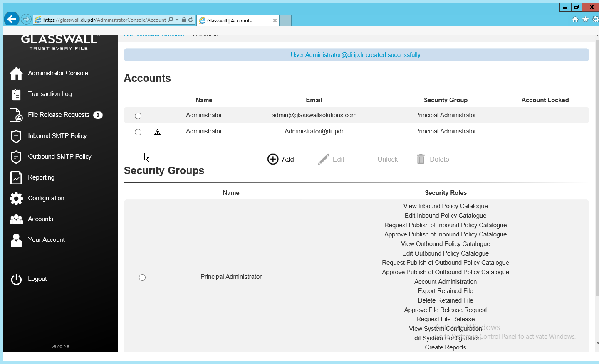Select the Principal Administrator security group radio

click(x=142, y=278)
